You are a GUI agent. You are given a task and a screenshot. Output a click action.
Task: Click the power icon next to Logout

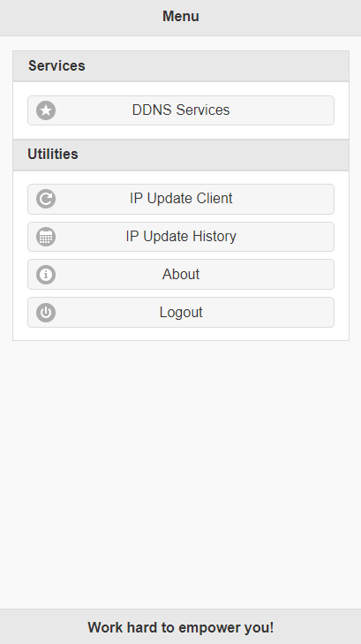point(46,313)
